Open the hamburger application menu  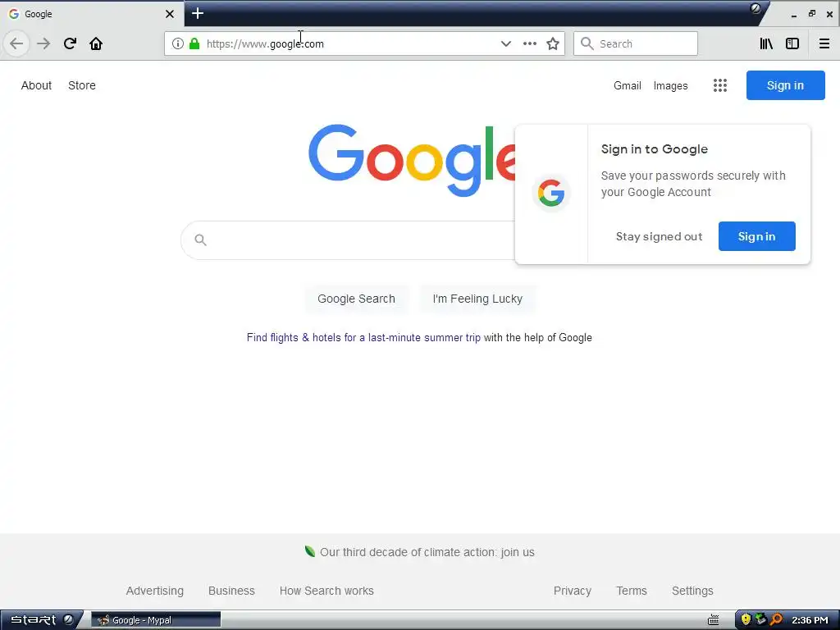coord(824,43)
